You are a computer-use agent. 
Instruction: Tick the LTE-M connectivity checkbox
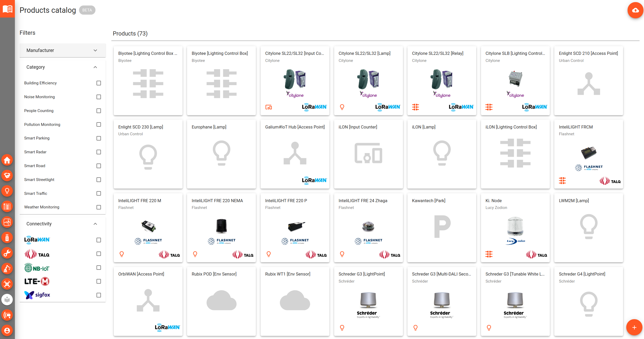pos(99,281)
